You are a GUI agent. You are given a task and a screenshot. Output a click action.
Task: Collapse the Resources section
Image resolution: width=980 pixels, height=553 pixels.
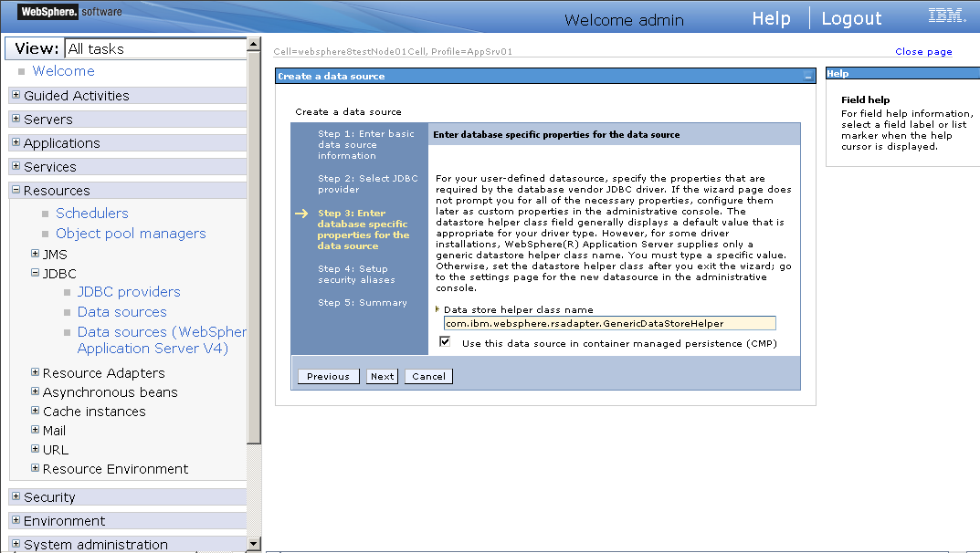click(15, 190)
